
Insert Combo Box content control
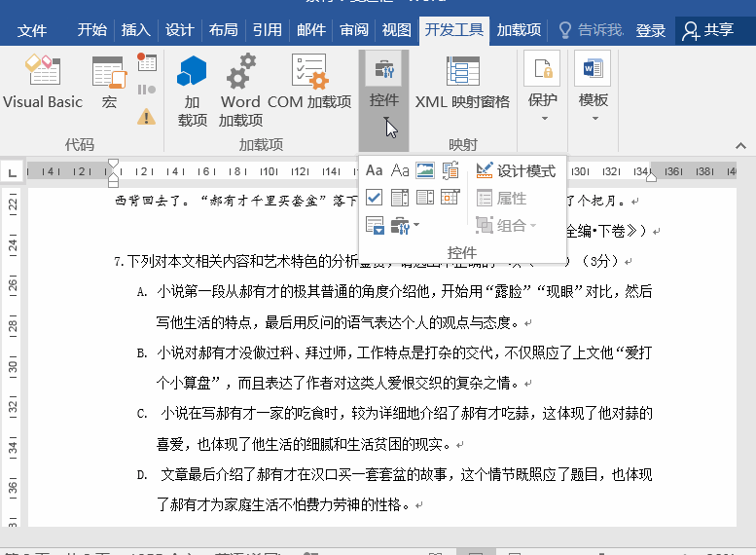pos(400,198)
